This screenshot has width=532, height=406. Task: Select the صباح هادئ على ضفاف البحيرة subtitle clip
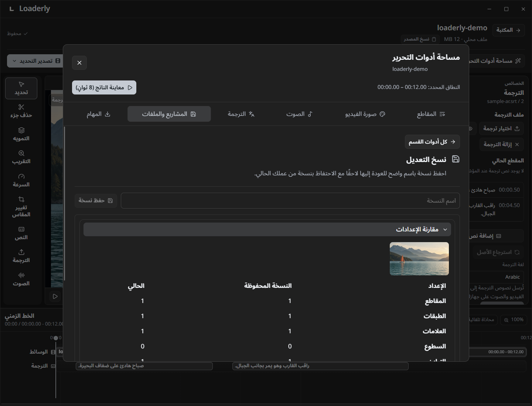point(144,366)
